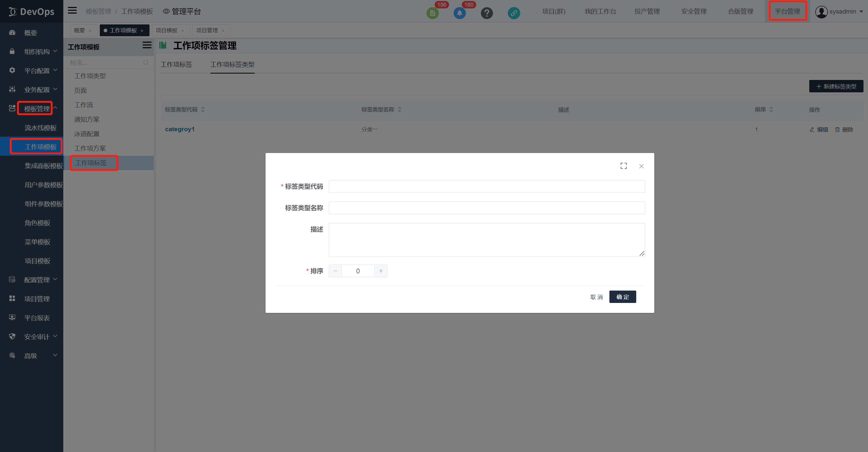This screenshot has width=868, height=452.
Task: Click the fullscreen icon in the dialog
Action: (x=623, y=166)
